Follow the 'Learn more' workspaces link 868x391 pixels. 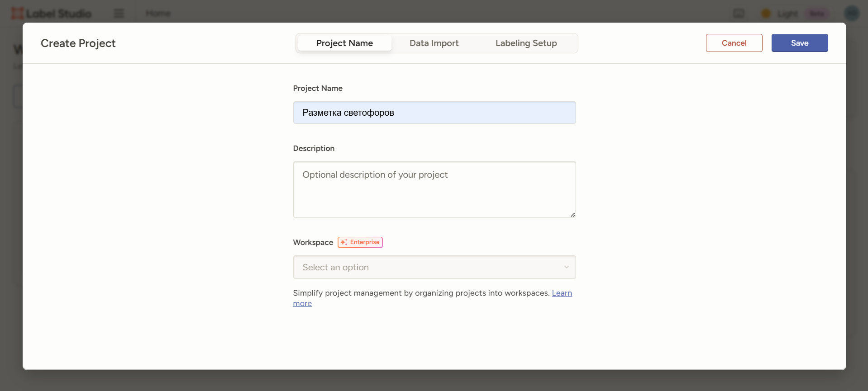pyautogui.click(x=562, y=293)
